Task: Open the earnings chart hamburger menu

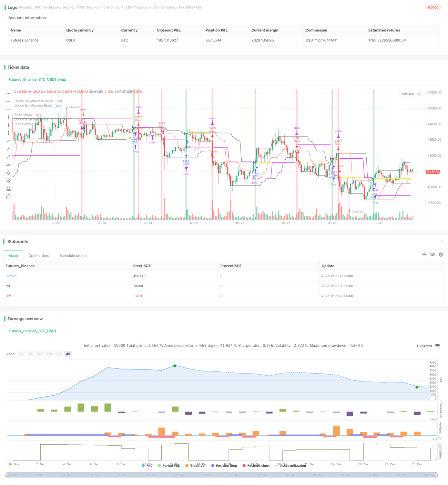Action: [437, 346]
